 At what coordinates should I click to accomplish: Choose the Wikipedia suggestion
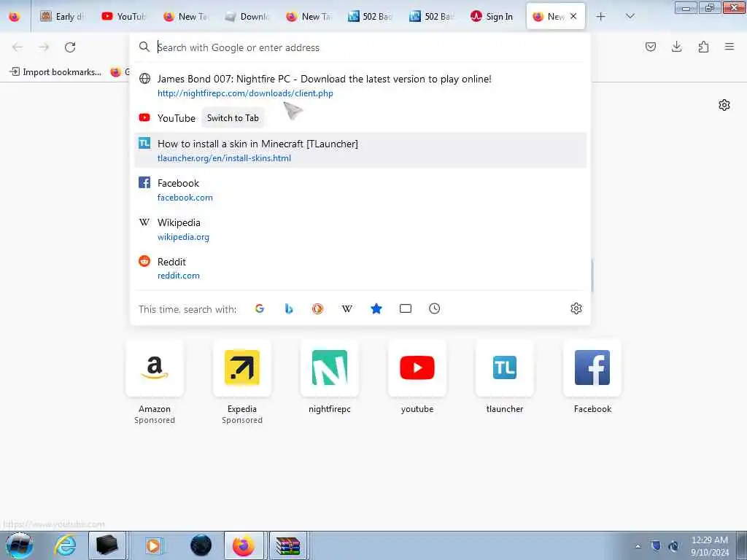pos(360,229)
